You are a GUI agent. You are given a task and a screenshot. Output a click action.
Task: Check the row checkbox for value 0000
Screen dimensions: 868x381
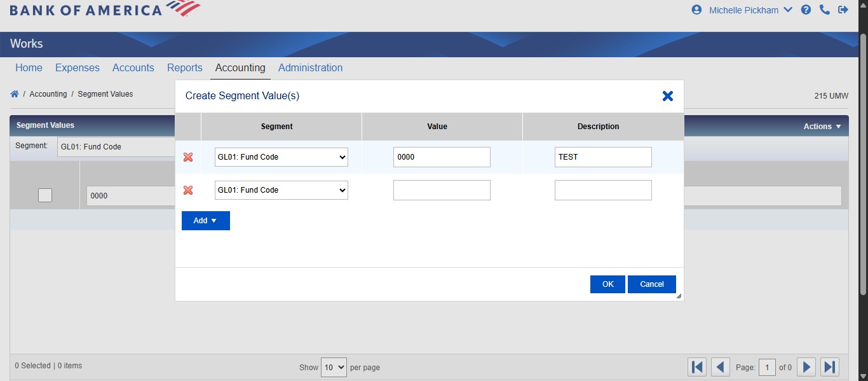[44, 195]
